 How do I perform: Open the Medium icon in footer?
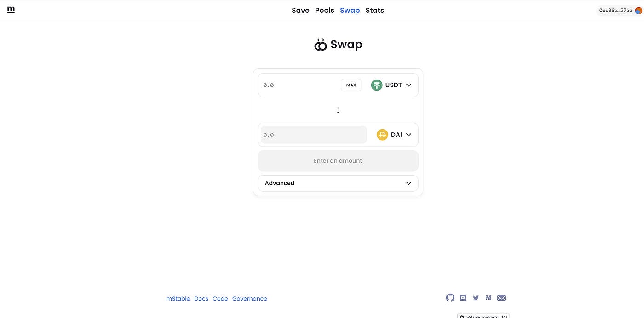coord(489,298)
